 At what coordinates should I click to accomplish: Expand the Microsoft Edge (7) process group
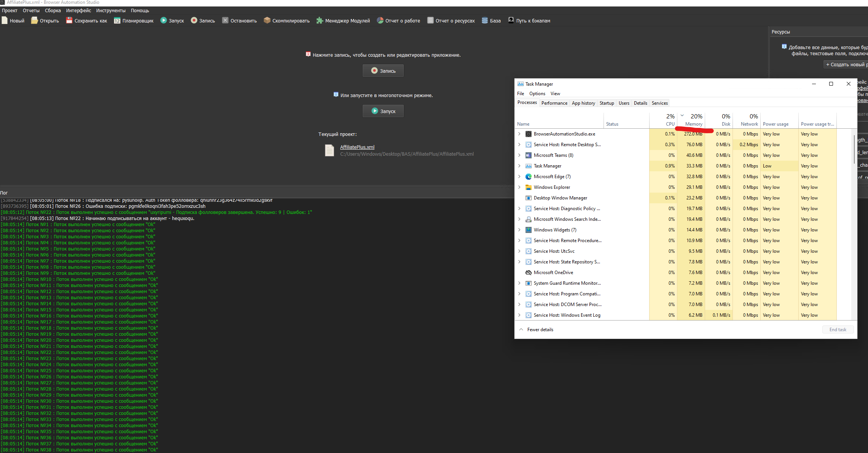[x=519, y=177]
